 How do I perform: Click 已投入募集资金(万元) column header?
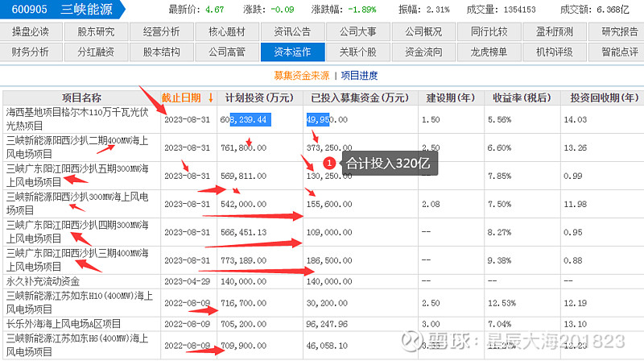(360, 98)
